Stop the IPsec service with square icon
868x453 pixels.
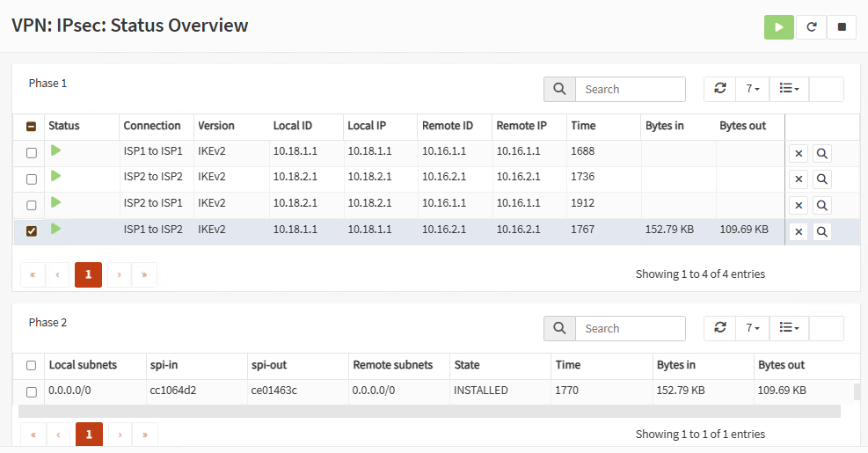(842, 27)
